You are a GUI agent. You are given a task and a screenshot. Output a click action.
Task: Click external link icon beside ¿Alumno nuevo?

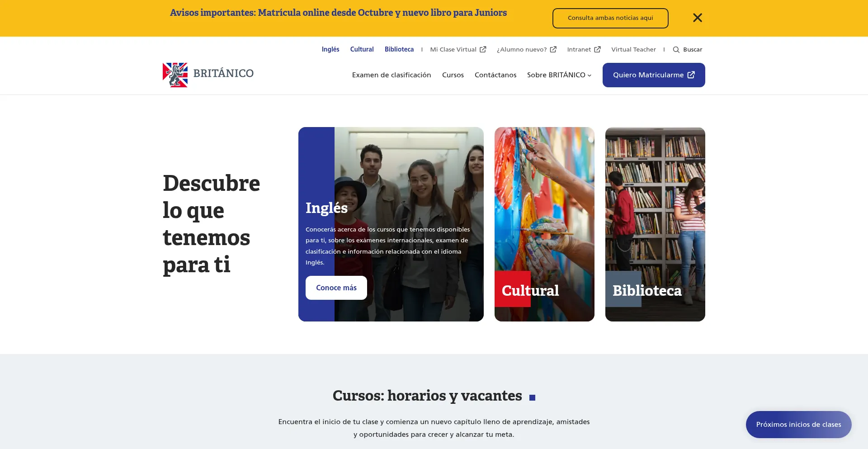pyautogui.click(x=553, y=50)
